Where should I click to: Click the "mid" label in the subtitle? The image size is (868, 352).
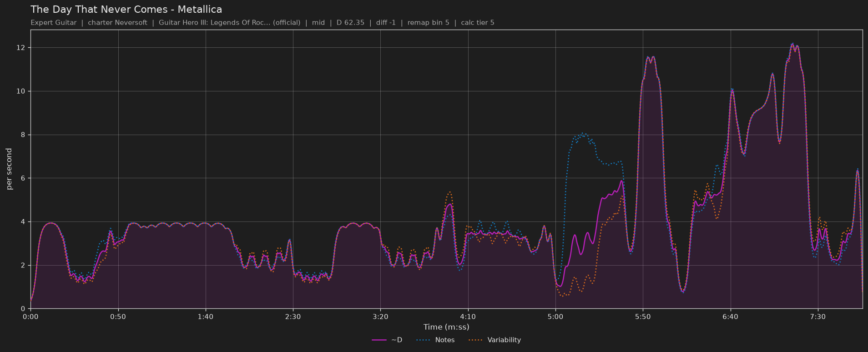click(x=318, y=23)
